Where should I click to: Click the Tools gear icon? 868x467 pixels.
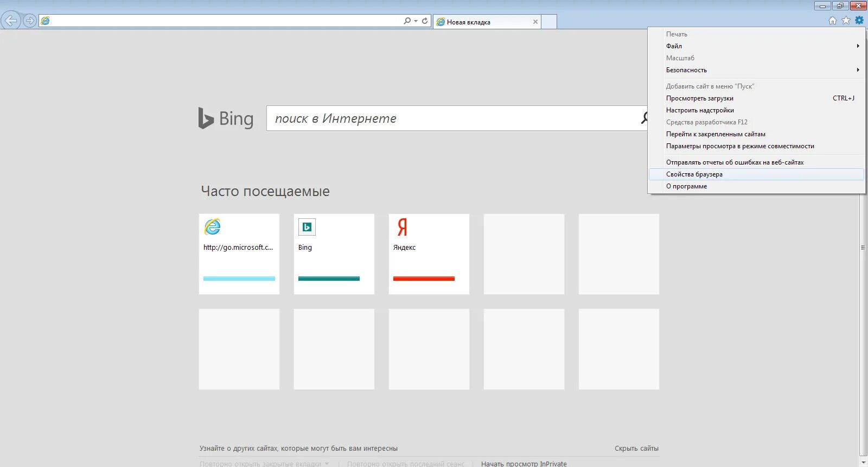click(859, 20)
